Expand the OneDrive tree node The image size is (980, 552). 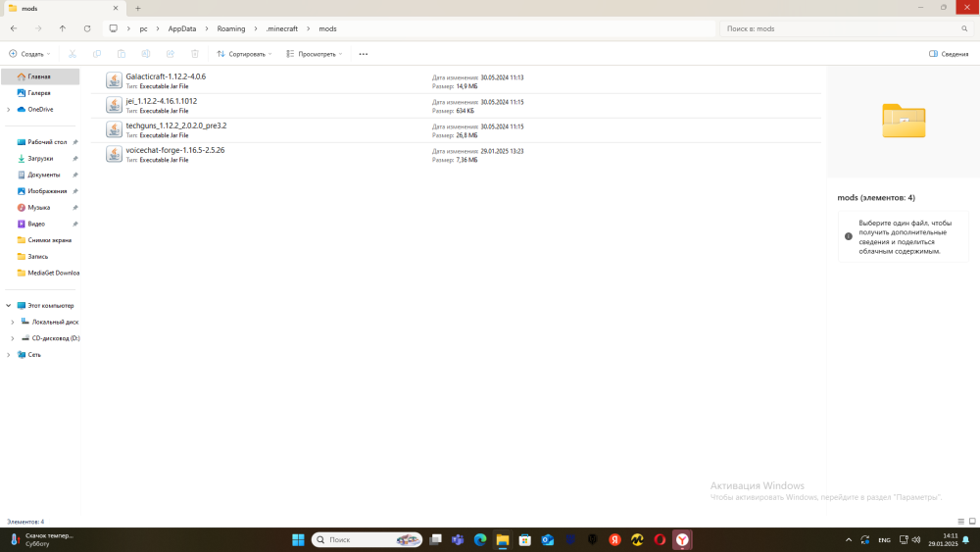(8, 110)
